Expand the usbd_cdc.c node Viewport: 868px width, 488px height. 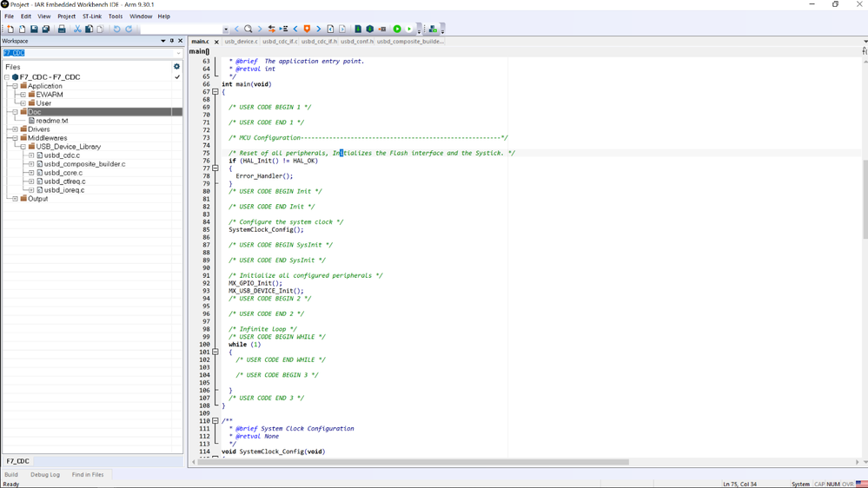[x=31, y=155]
